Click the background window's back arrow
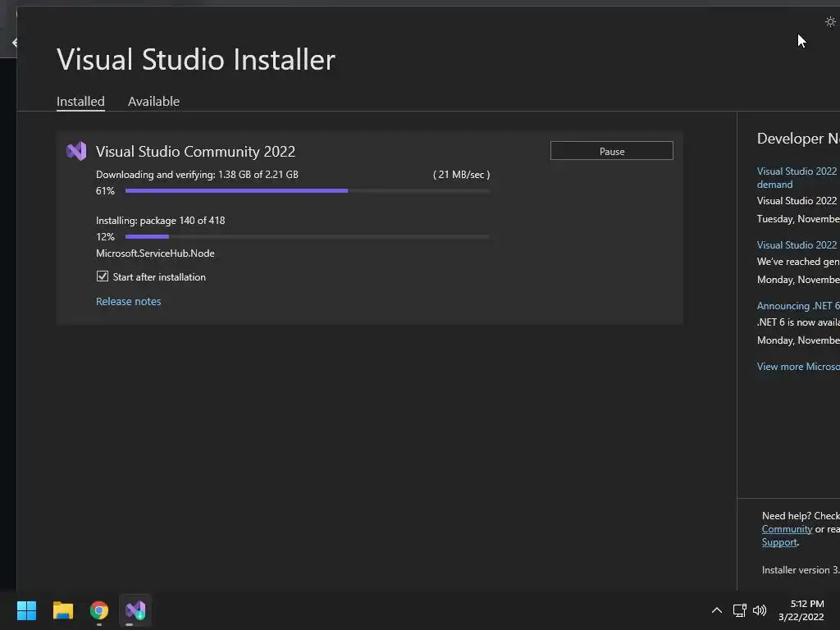840x630 pixels. pos(14,43)
